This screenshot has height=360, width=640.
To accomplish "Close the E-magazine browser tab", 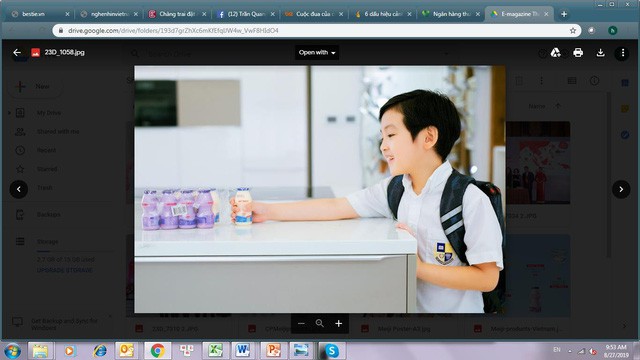I will [x=546, y=14].
